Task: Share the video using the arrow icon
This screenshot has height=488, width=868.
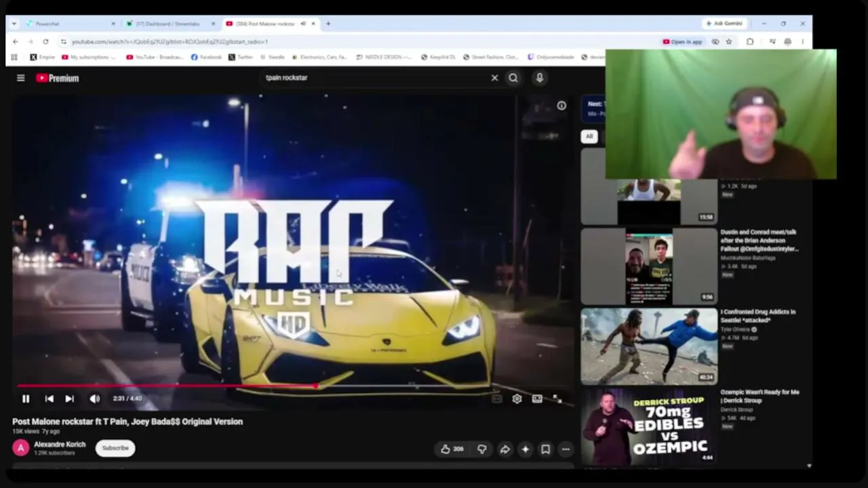Action: [505, 449]
